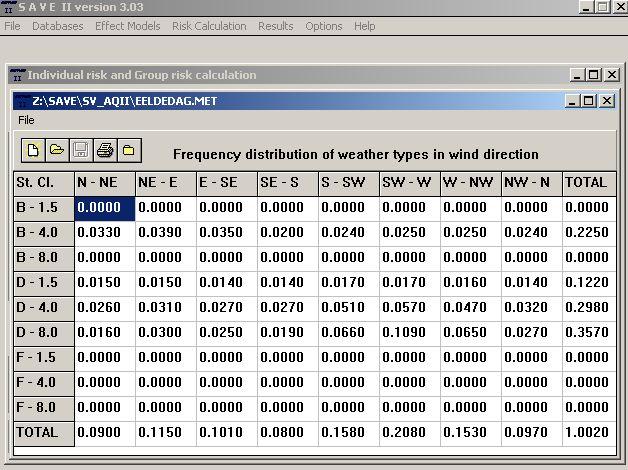Select the highlighted B - 1.5 N - NE cell
Screen dimensions: 628x470
105,208
